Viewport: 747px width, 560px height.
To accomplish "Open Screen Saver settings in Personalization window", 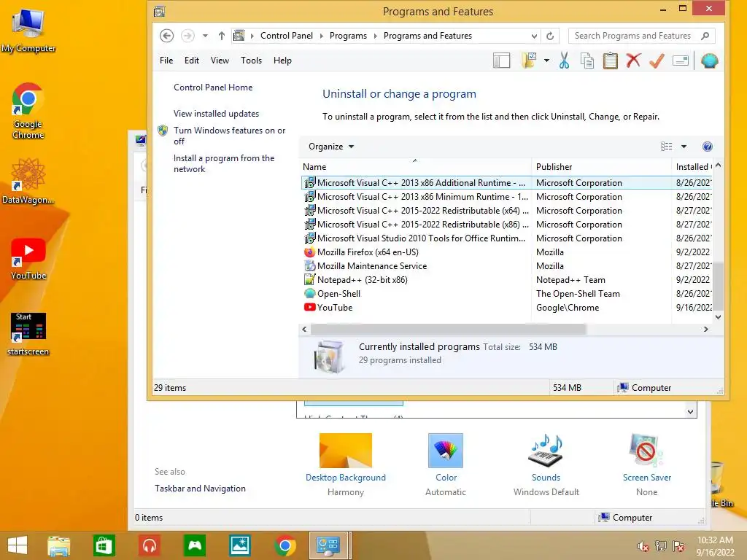I will pos(646,464).
